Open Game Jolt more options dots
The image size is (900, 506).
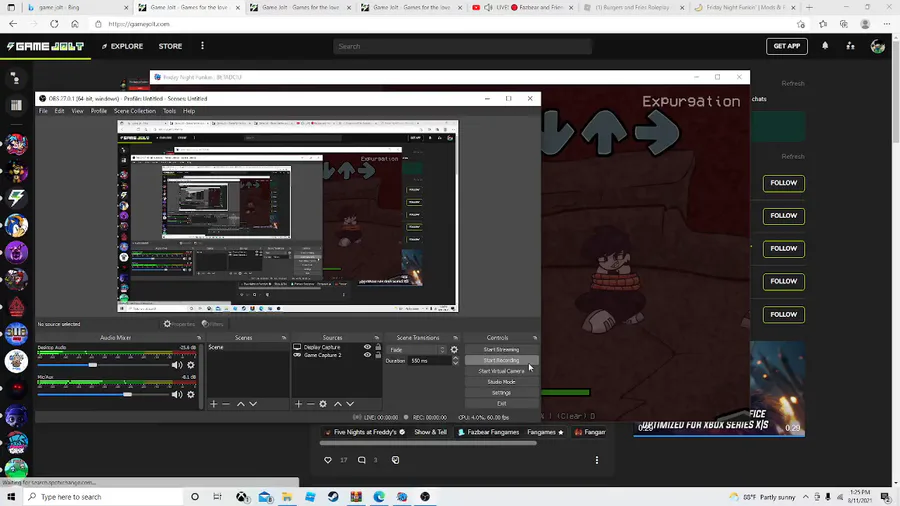pos(202,46)
